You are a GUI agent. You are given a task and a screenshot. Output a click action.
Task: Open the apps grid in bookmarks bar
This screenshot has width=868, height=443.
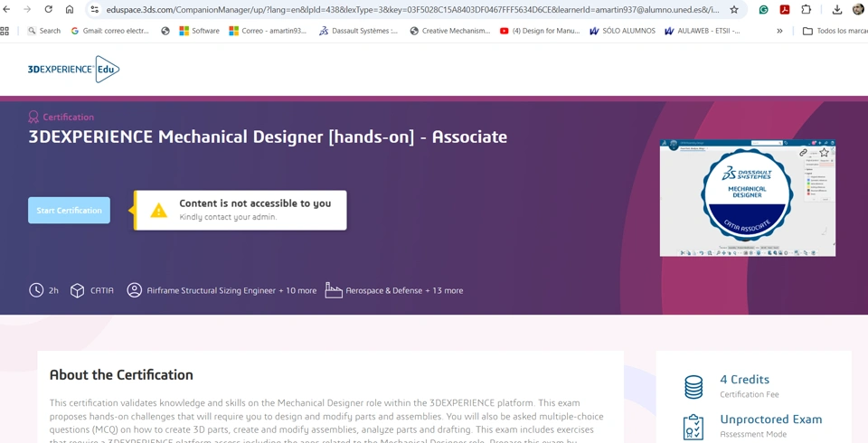coord(5,31)
